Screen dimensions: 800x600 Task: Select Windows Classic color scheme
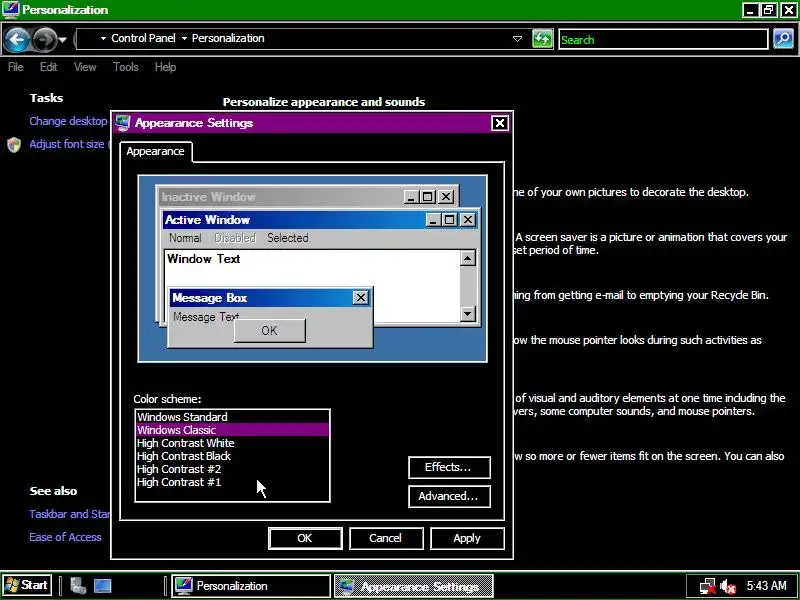click(232, 430)
